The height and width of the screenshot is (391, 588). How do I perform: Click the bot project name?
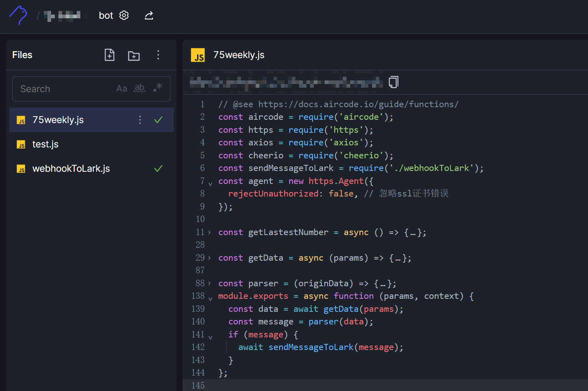coord(106,15)
